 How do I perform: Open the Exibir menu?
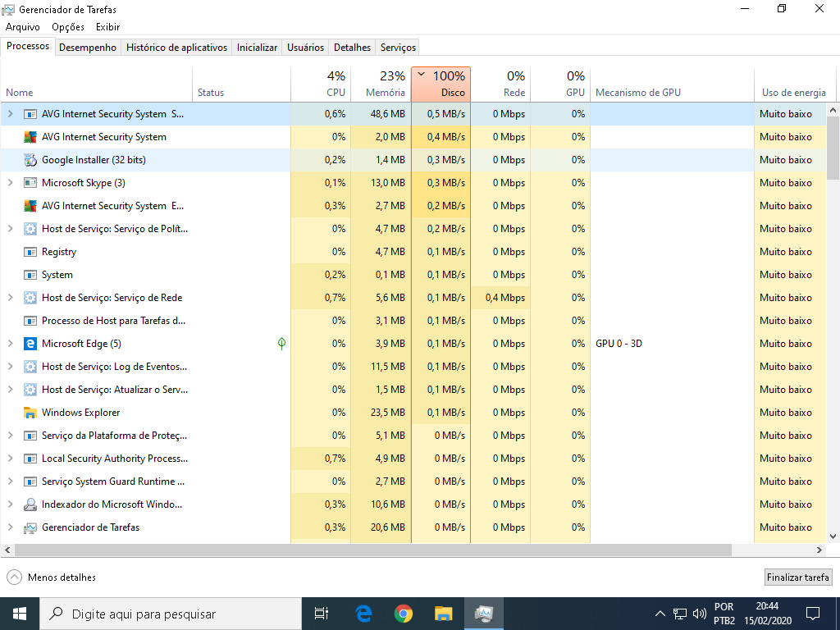coord(107,27)
